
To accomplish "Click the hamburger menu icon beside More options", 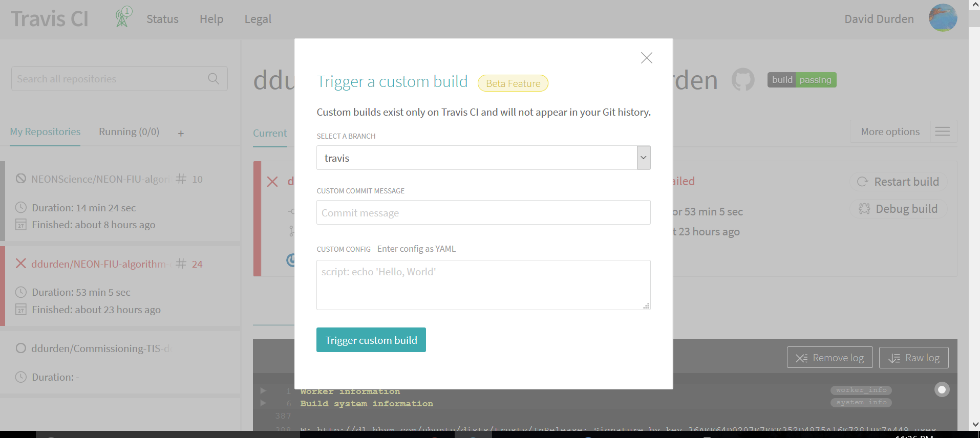I will tap(943, 132).
